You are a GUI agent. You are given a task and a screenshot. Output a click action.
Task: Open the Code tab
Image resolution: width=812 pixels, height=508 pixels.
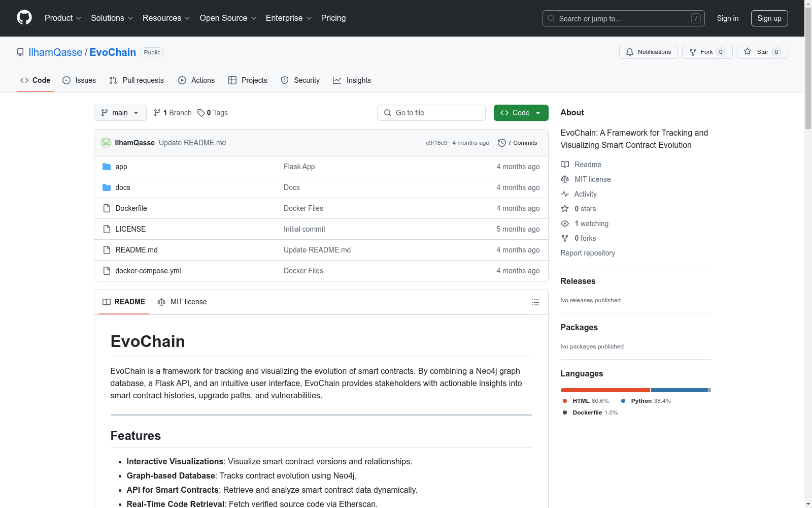(36, 80)
